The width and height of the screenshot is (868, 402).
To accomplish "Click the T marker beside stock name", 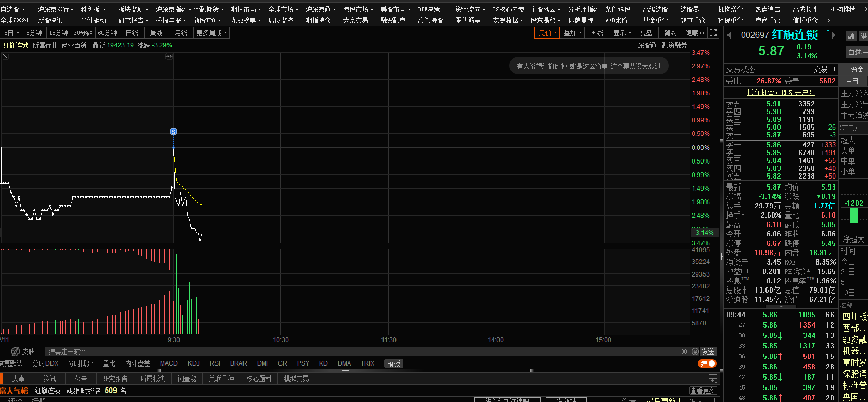I will tap(828, 32).
